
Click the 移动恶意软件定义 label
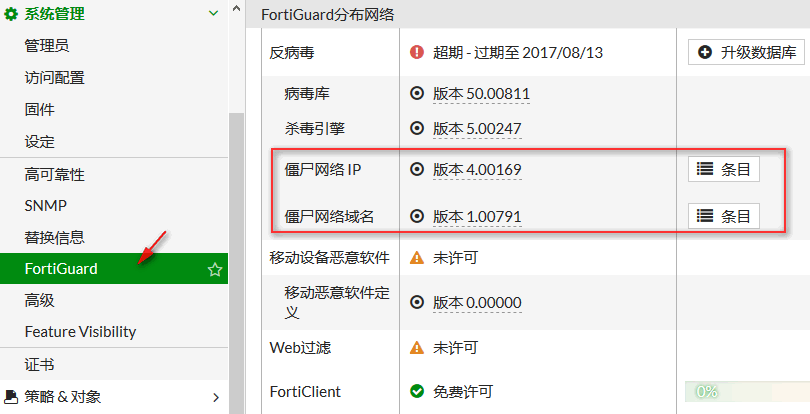click(x=337, y=302)
